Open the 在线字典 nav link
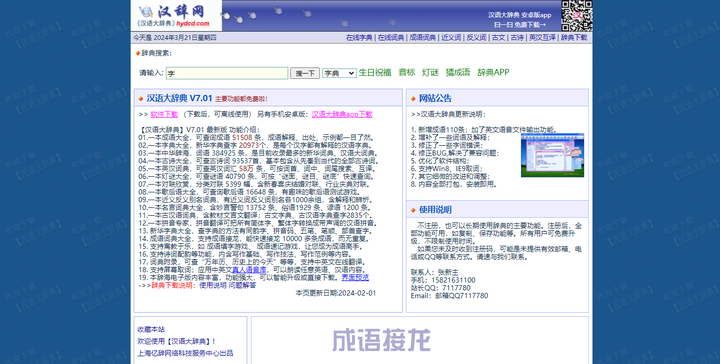The height and width of the screenshot is (364, 720). click(359, 38)
